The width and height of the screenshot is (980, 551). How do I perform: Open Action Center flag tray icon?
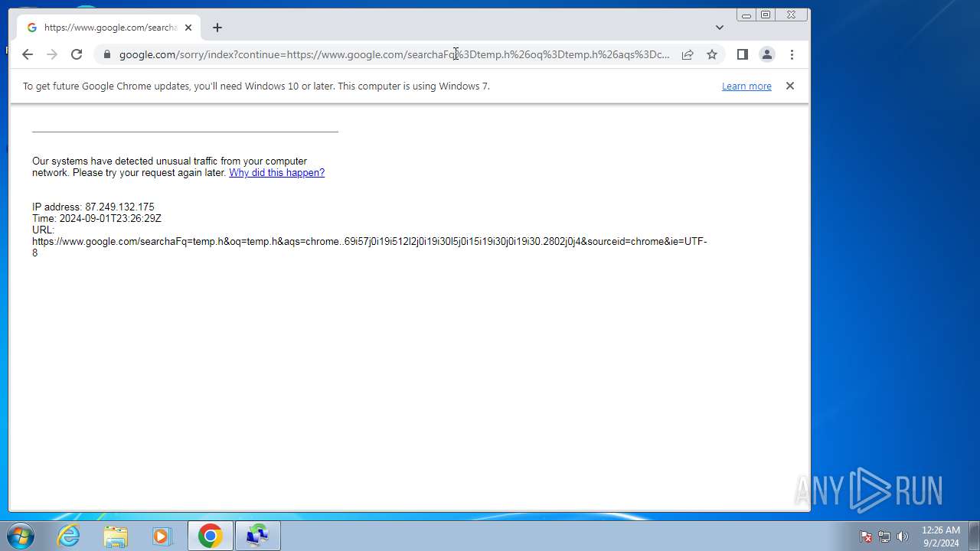coord(866,536)
